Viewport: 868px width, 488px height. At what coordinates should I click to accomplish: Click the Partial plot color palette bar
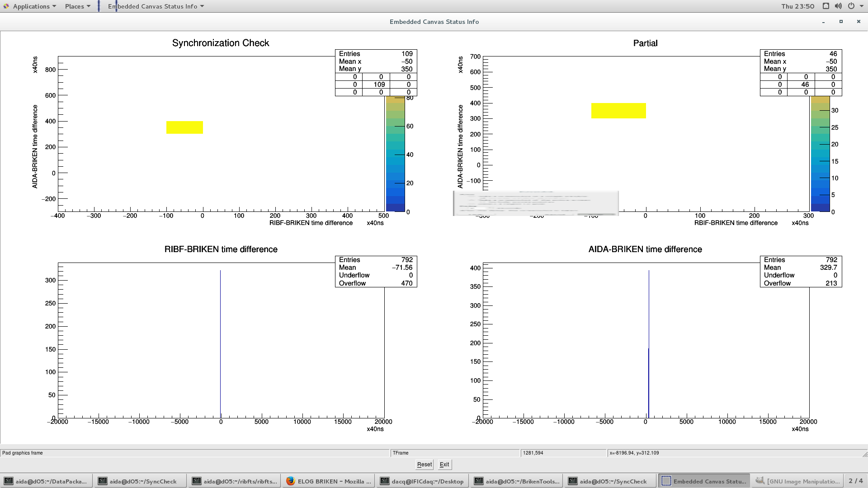[820, 154]
